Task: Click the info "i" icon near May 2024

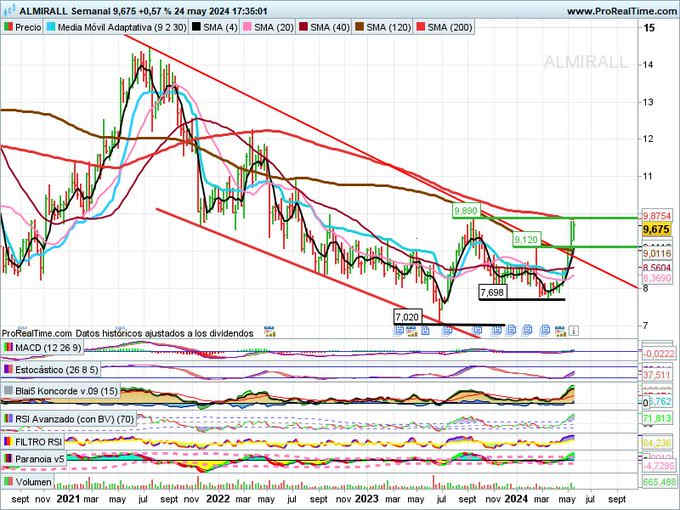Action: click(x=574, y=331)
